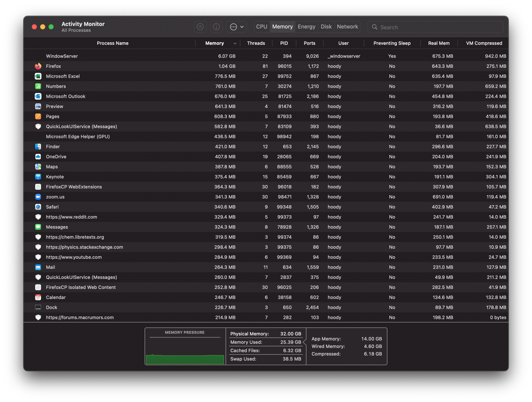Click the stop process X toolbar icon

[200, 27]
